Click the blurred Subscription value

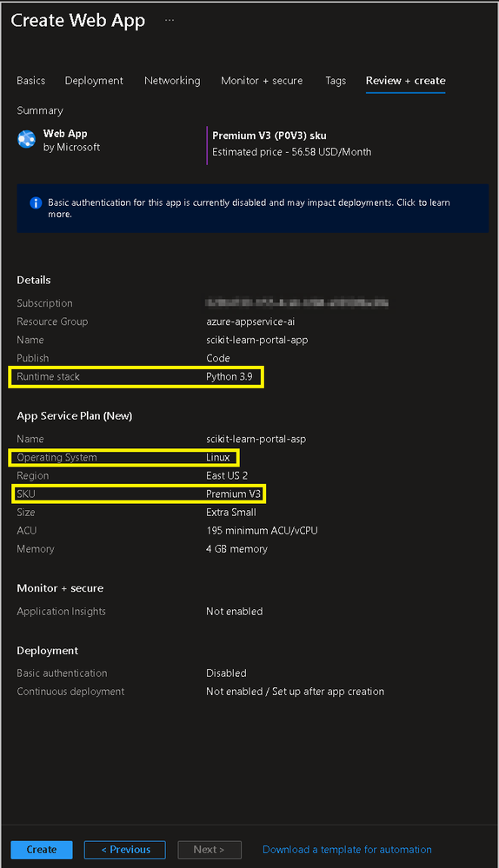296,303
